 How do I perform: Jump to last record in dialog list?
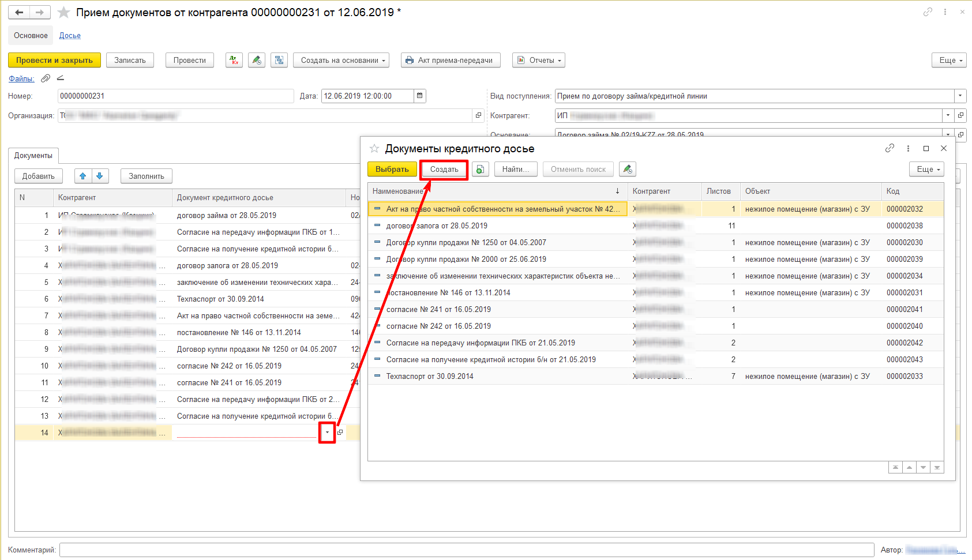point(937,467)
